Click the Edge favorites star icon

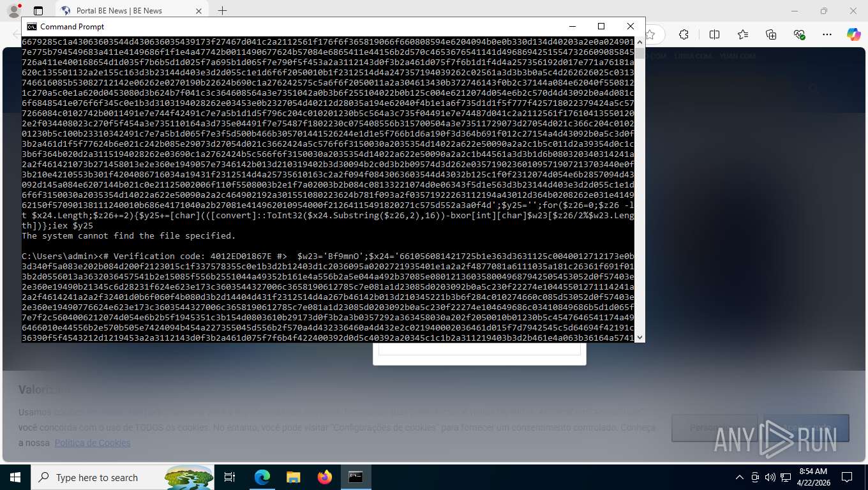click(650, 34)
